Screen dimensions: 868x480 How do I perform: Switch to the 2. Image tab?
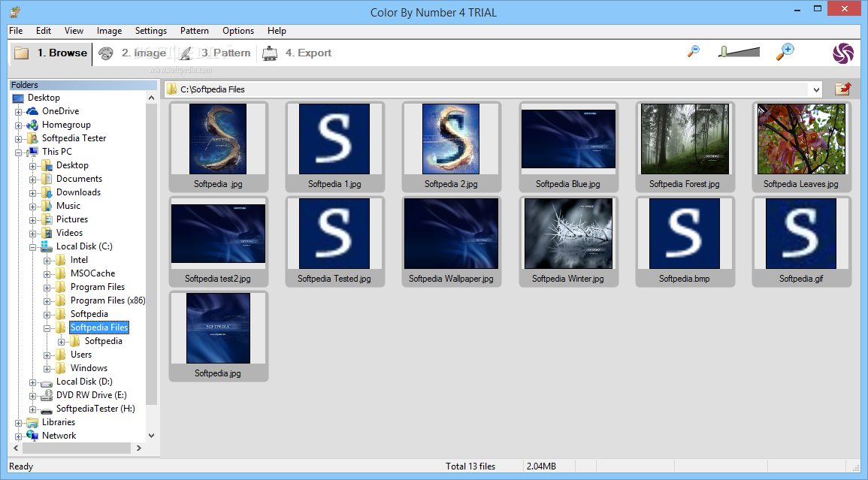tap(133, 53)
